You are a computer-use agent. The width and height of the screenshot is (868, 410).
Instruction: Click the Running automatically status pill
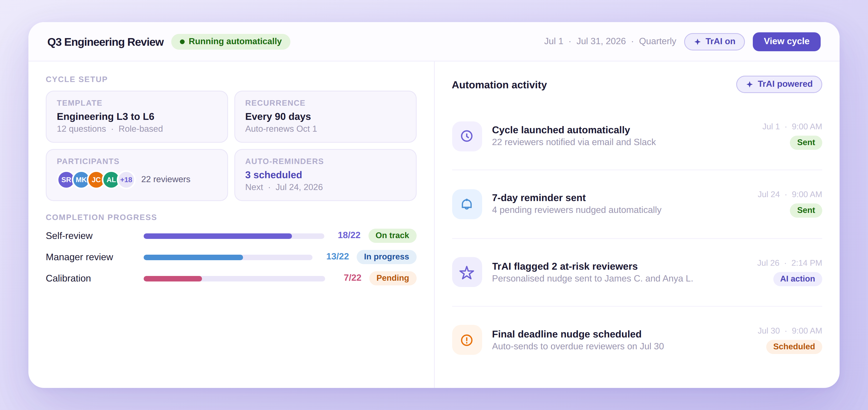tap(230, 42)
